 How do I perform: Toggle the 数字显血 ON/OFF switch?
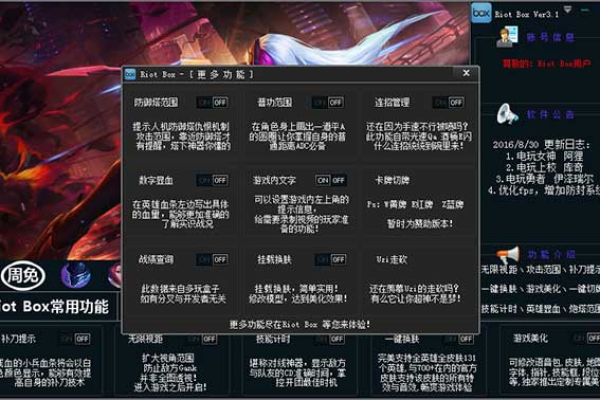212,180
